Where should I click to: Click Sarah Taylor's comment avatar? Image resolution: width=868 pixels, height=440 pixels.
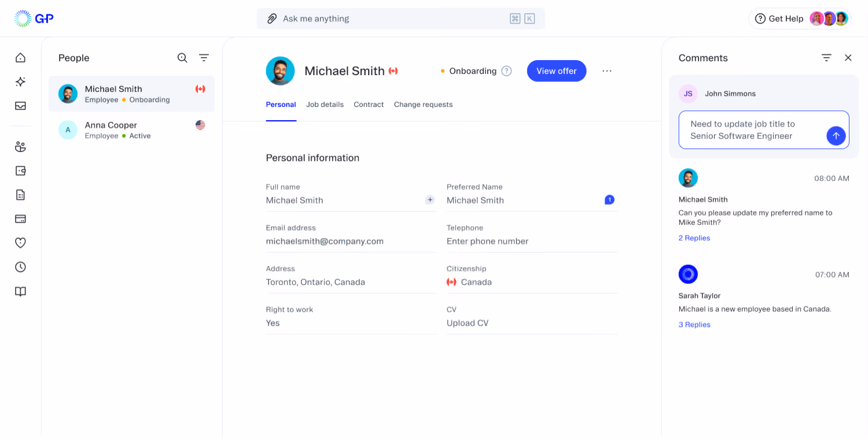tap(688, 274)
